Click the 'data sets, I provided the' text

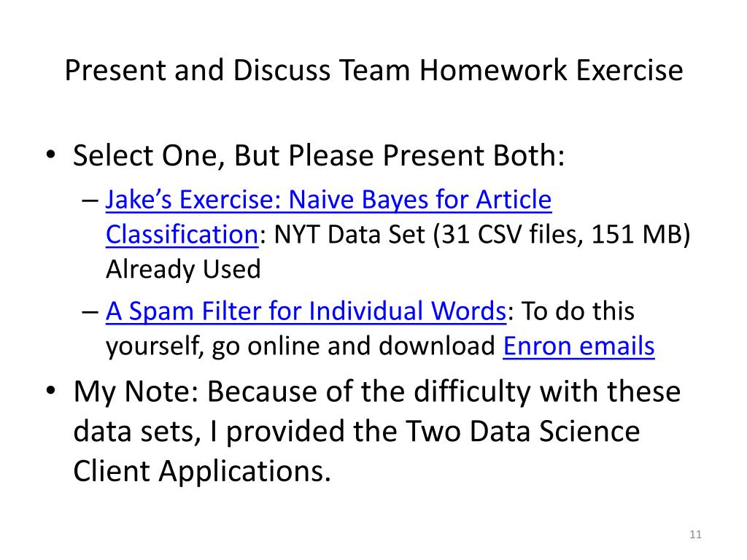point(236,432)
